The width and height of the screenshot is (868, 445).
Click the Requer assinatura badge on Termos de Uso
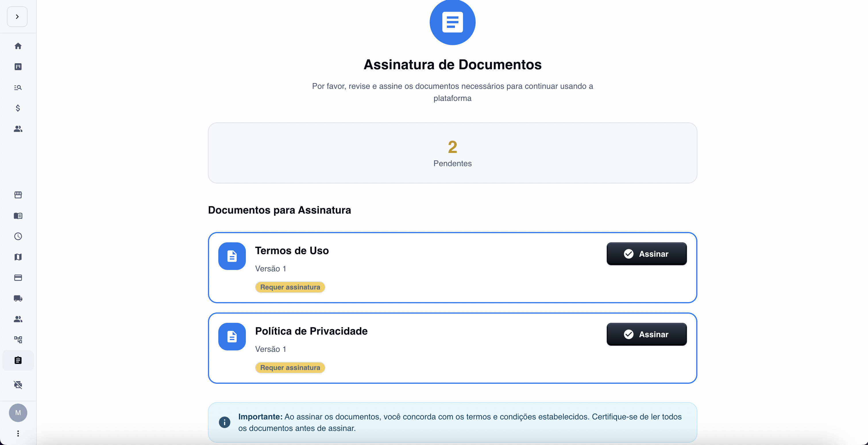tap(290, 287)
